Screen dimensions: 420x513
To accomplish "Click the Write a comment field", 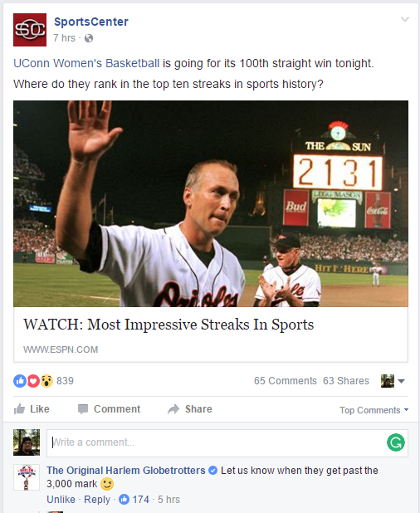I will coord(227,443).
